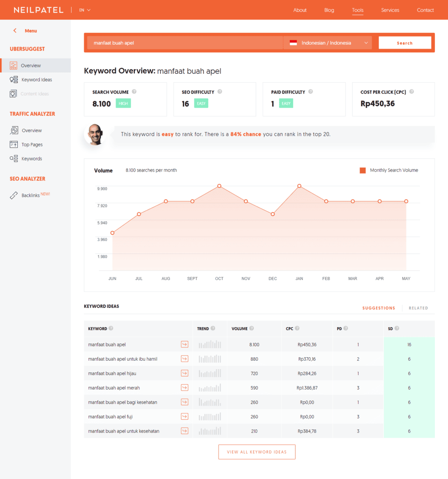
Task: Click the 'Rp384,78' CPC cell
Action: point(307,431)
